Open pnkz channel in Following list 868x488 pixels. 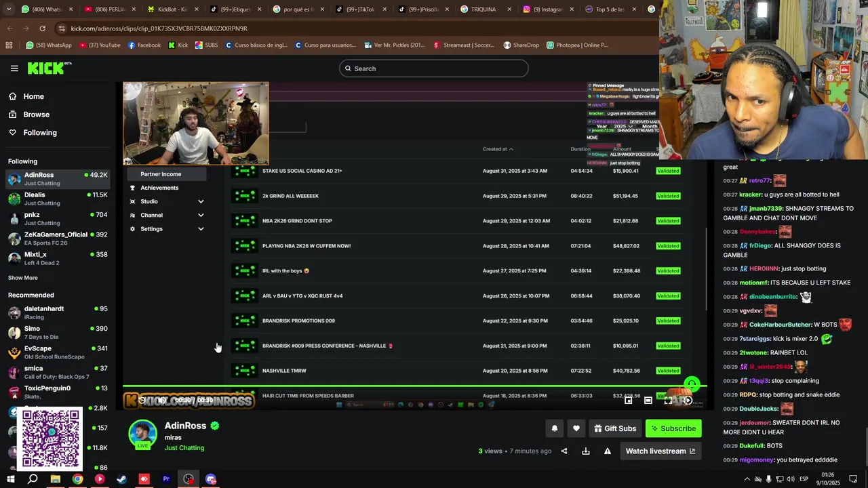pyautogui.click(x=58, y=218)
